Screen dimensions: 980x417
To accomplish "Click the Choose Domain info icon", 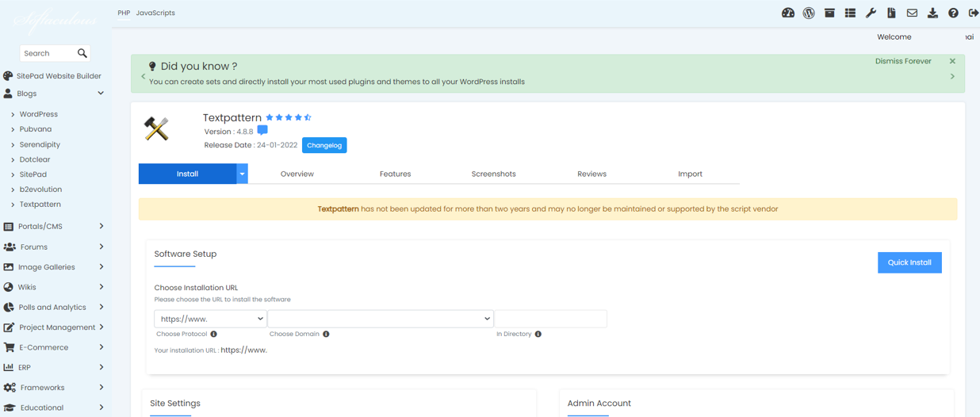I will (326, 335).
